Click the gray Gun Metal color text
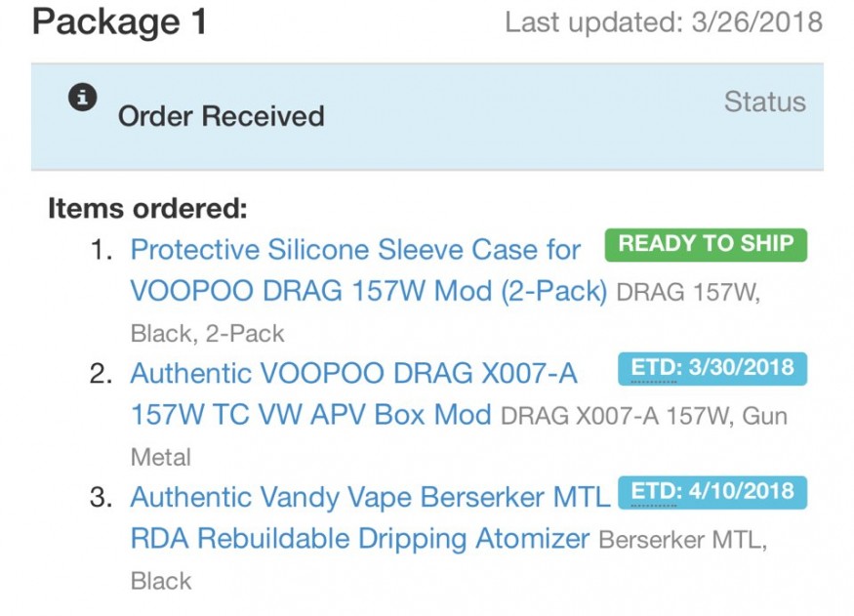The image size is (854, 616). pos(161,457)
